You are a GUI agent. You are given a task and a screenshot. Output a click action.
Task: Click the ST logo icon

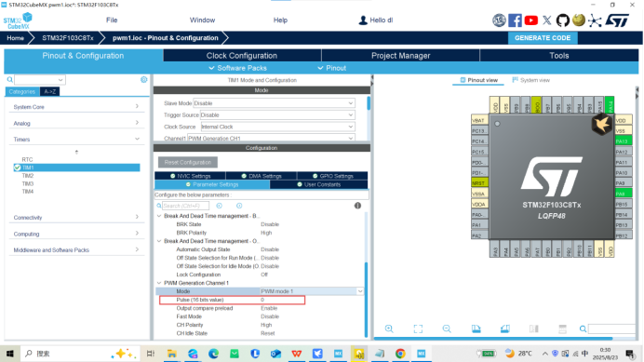(x=617, y=20)
